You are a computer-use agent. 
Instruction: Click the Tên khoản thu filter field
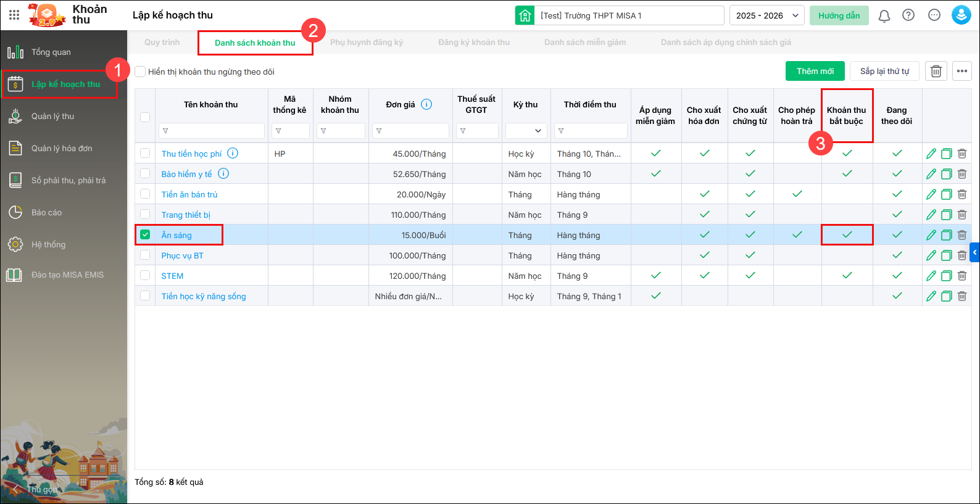click(213, 131)
